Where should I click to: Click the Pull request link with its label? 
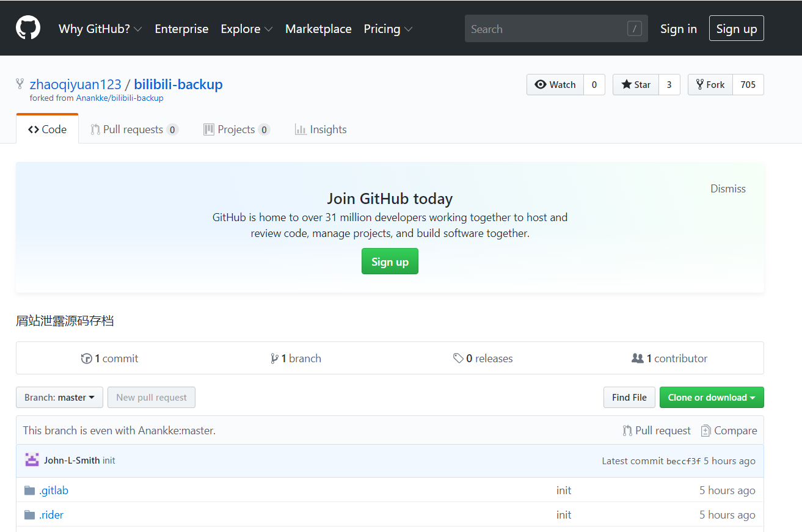coord(657,431)
